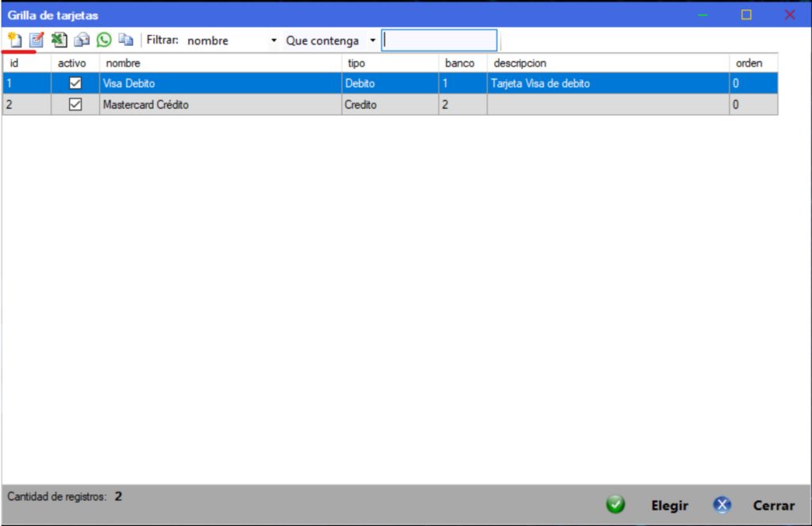The image size is (812, 526).
Task: Toggle activo checkbox for Mastercard Crédito
Action: tap(75, 104)
